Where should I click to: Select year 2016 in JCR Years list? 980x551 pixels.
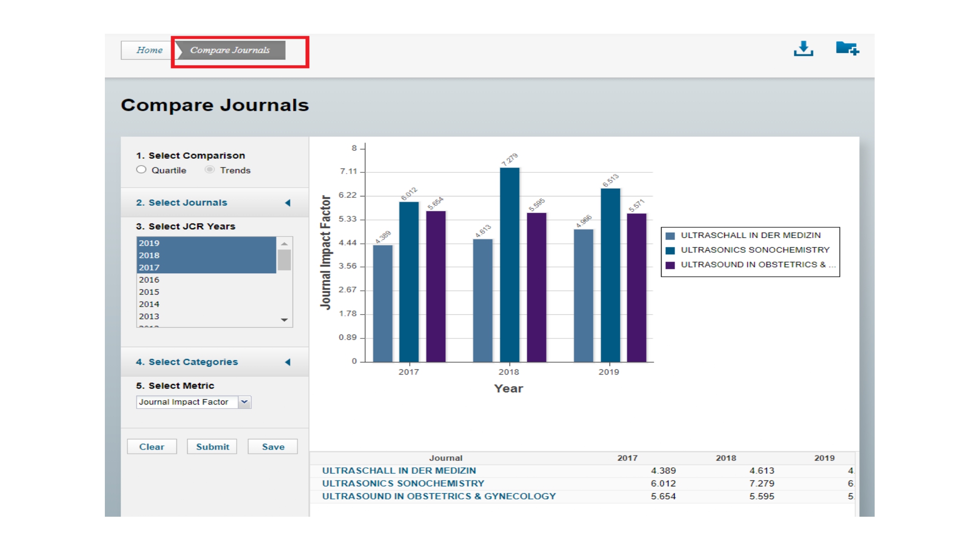(149, 280)
